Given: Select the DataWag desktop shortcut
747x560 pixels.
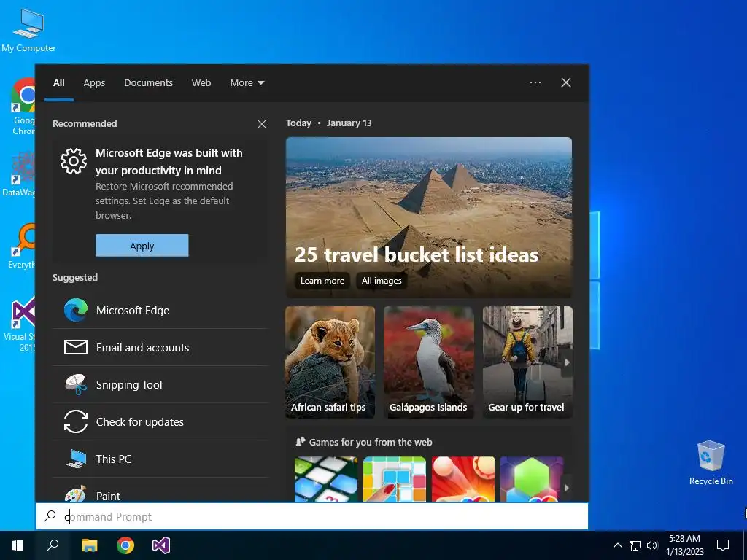Looking at the screenshot, I should [x=19, y=174].
